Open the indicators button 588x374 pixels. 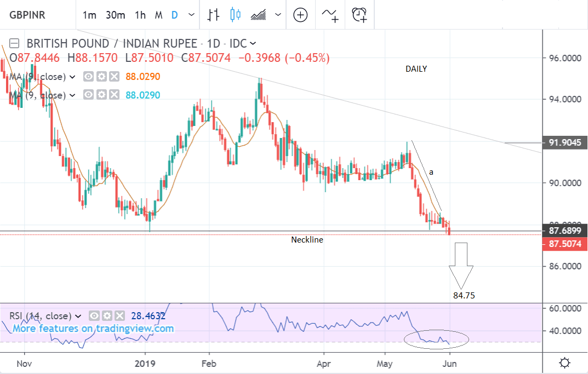[x=330, y=15]
